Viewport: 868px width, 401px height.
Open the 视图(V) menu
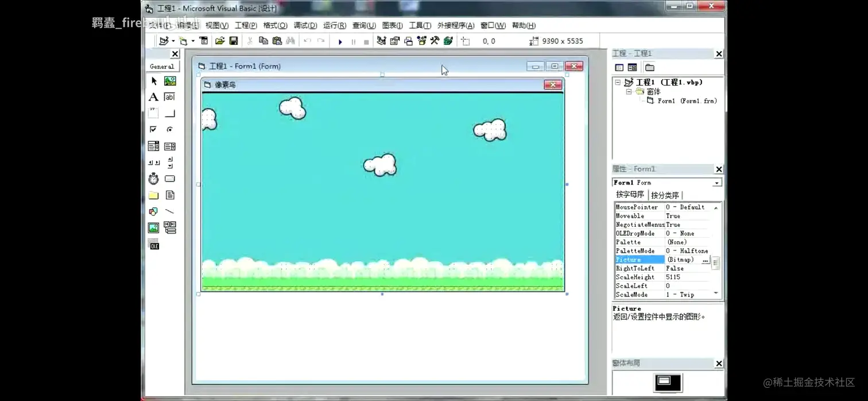tap(217, 25)
